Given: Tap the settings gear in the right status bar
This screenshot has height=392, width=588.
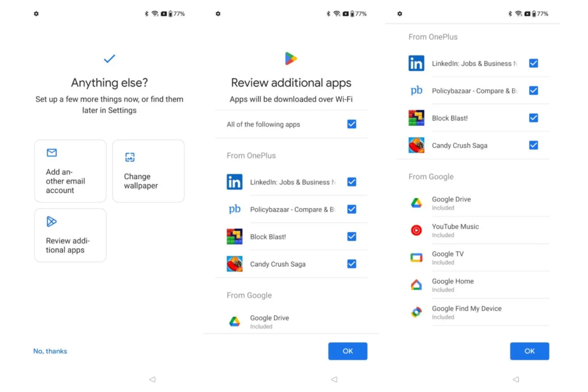Looking at the screenshot, I should 400,14.
